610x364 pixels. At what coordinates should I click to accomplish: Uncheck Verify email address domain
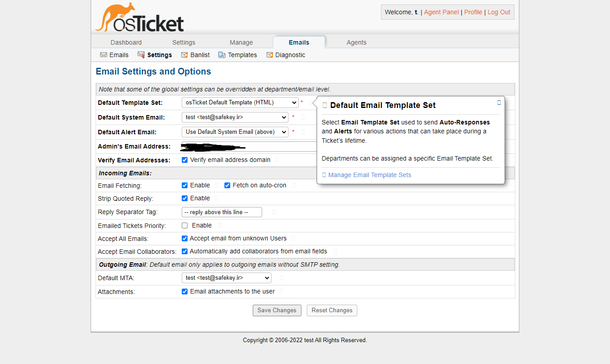(x=184, y=160)
